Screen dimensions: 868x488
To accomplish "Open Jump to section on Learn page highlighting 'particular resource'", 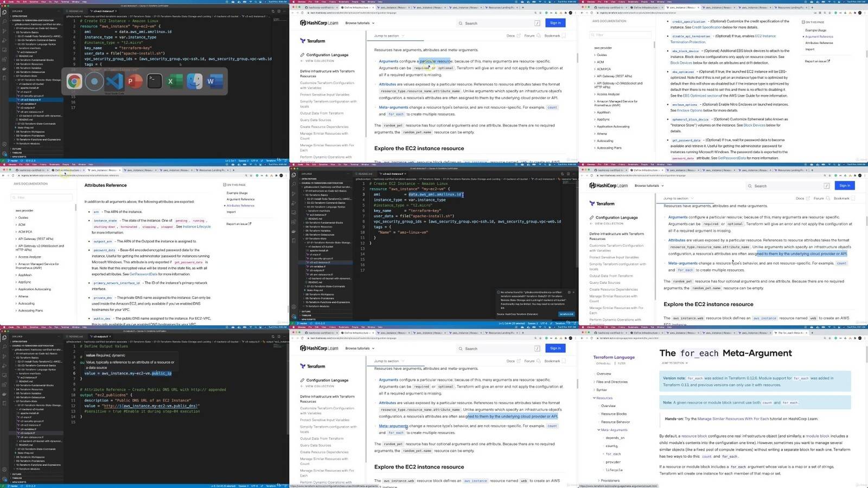I will click(388, 36).
